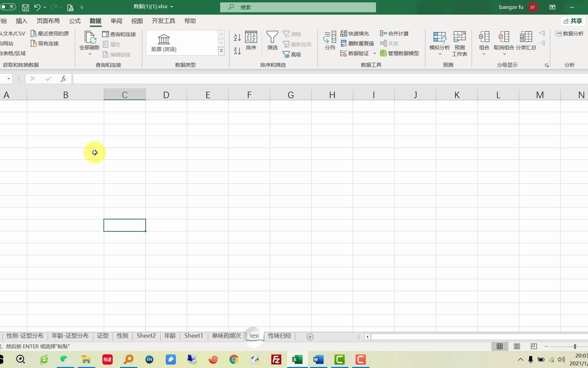Screen dimensions: 588x368
Task: Switch to the Sheet2 sheet tab
Action: tap(146, 336)
